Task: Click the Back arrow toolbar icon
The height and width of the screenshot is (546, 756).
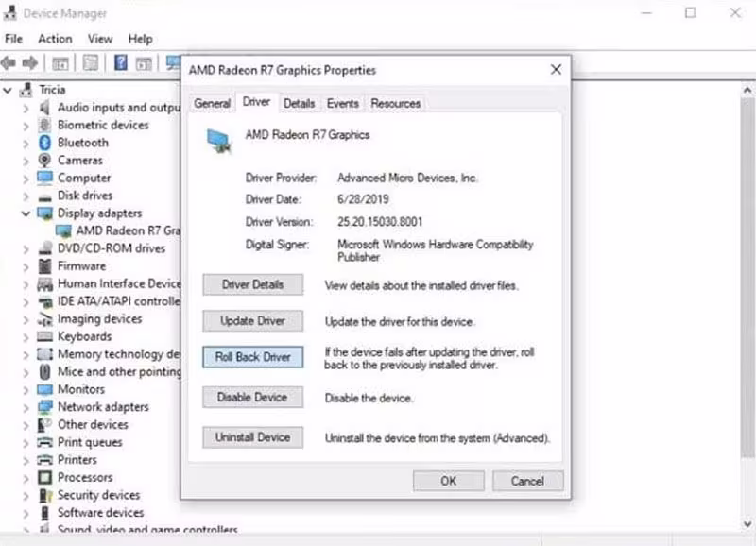Action: 9,62
